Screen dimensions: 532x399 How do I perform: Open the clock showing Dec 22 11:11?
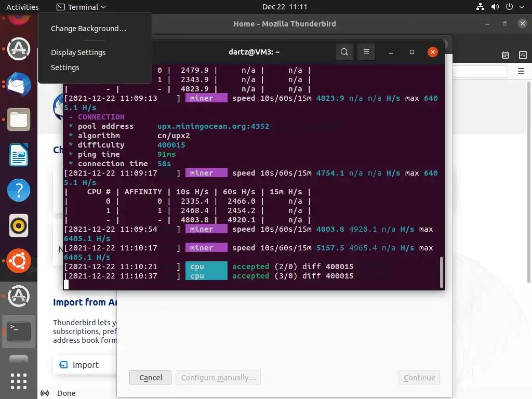285,7
